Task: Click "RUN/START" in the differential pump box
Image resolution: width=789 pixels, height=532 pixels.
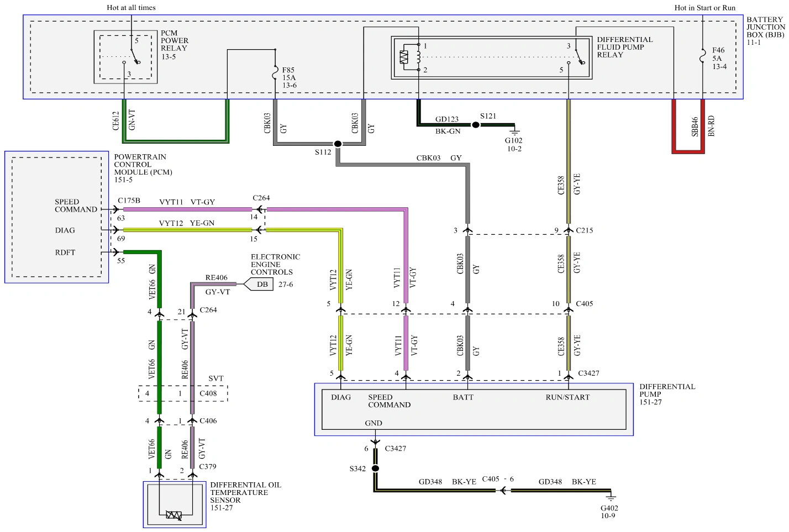Action: click(x=567, y=397)
